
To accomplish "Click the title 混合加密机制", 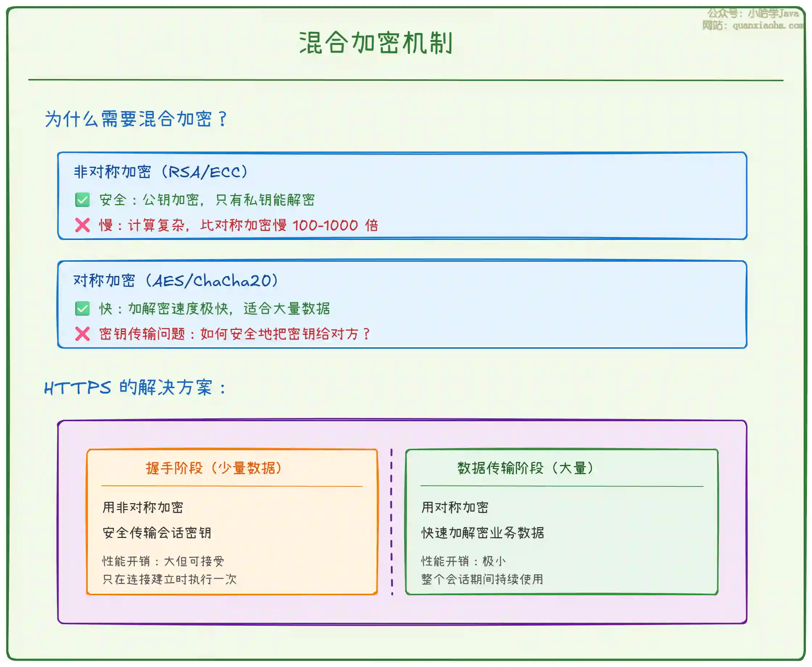I will (376, 43).
